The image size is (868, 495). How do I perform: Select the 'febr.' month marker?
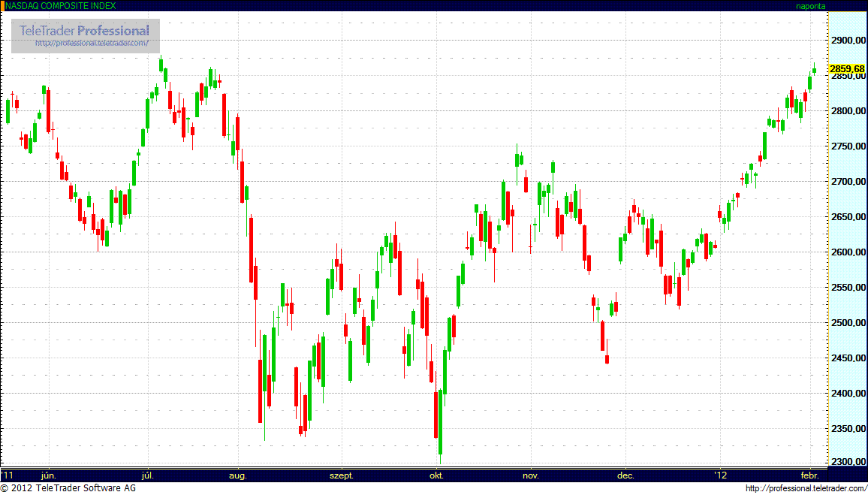click(x=809, y=475)
